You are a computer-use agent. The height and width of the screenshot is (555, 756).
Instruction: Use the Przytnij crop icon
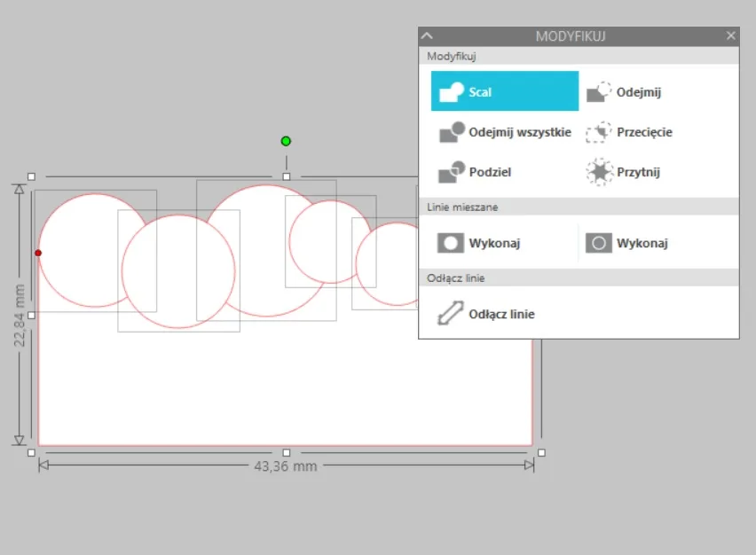tap(599, 172)
